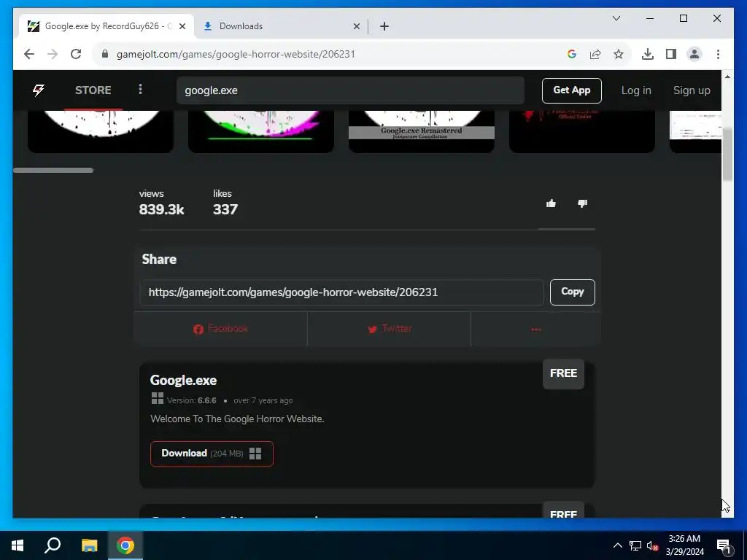Bookmark this page with star icon

(619, 54)
